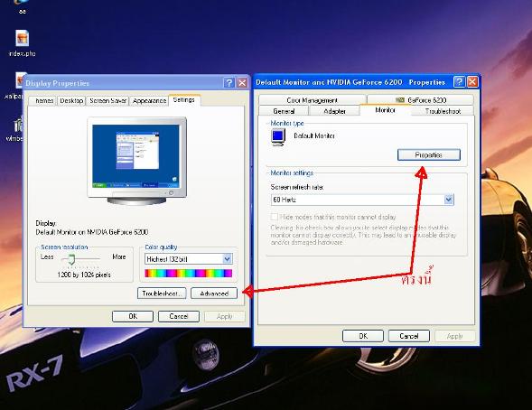Click Apply in GeForce 6200 Properties
The image size is (532, 410).
point(455,336)
